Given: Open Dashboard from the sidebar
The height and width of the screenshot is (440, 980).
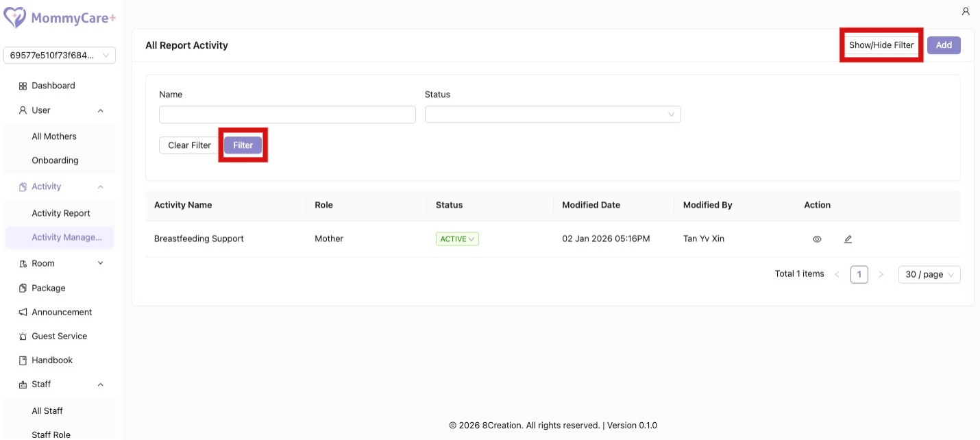Looking at the screenshot, I should 53,86.
